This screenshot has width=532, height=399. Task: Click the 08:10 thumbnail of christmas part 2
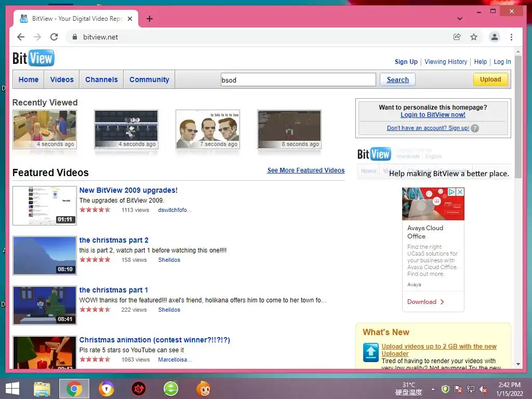point(45,256)
